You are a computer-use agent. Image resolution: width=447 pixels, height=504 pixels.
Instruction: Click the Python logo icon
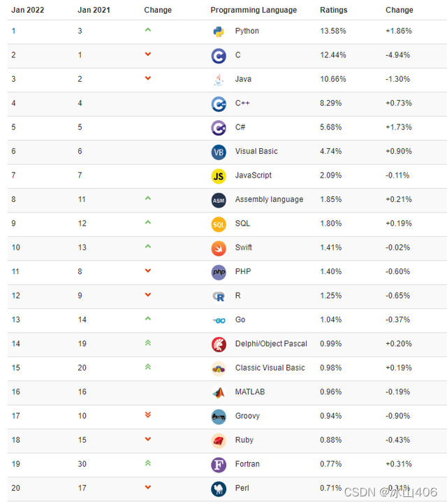[219, 31]
